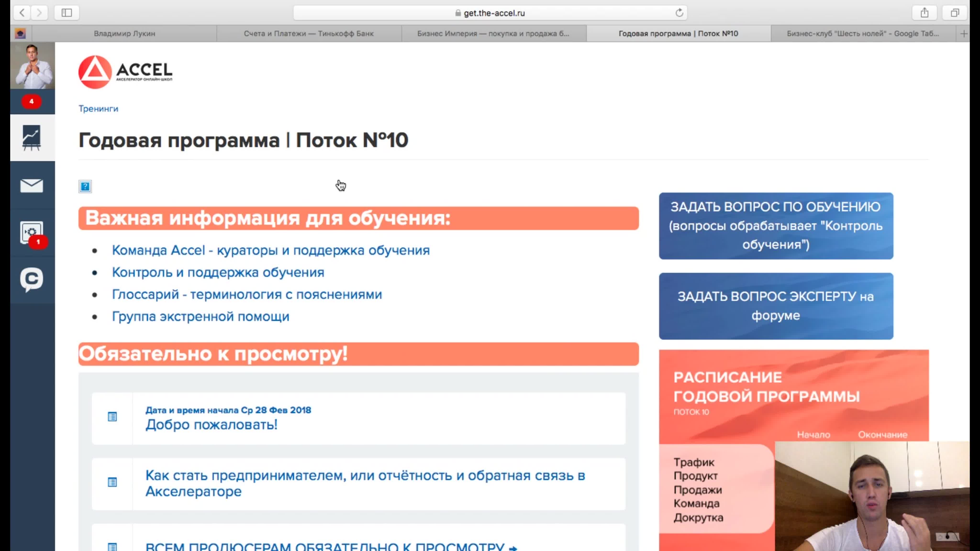The height and width of the screenshot is (551, 980).
Task: Open the РАСПИСАНИЕ ГОДОВОЙ ПРОГРАММЫ banner
Action: point(794,396)
